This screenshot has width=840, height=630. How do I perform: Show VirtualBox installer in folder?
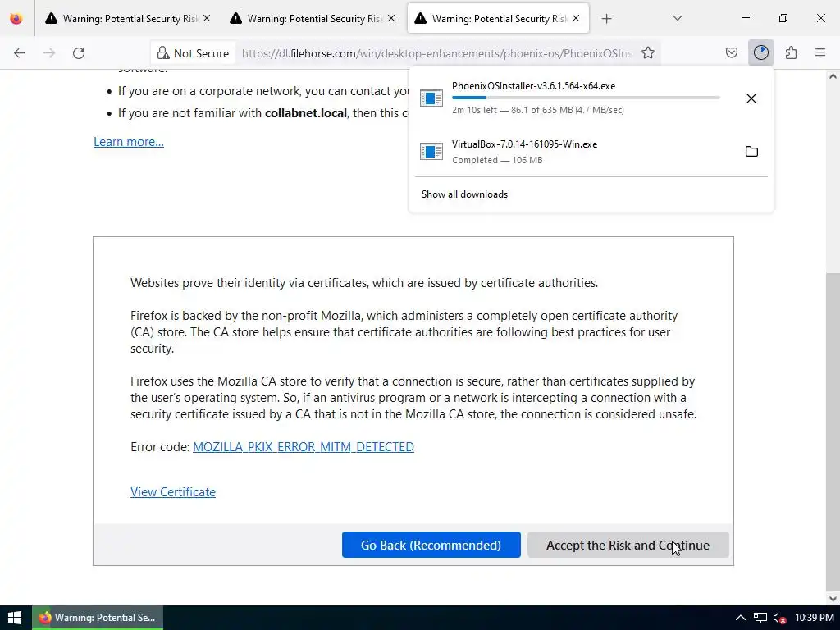[x=751, y=151]
